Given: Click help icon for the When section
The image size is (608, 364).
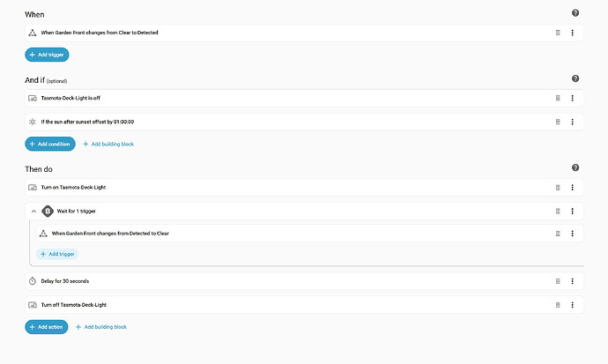Looking at the screenshot, I should [x=575, y=13].
